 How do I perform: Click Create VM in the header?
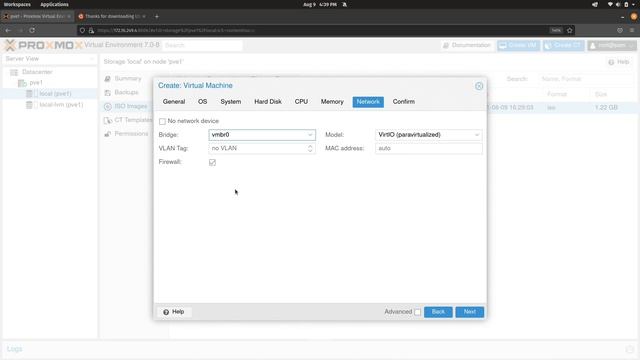(x=518, y=45)
